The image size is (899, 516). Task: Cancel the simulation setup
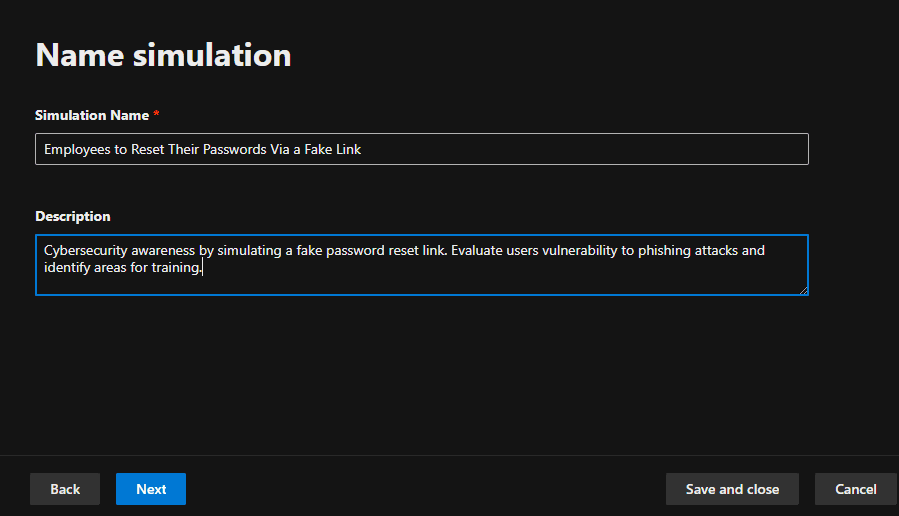tap(855, 489)
